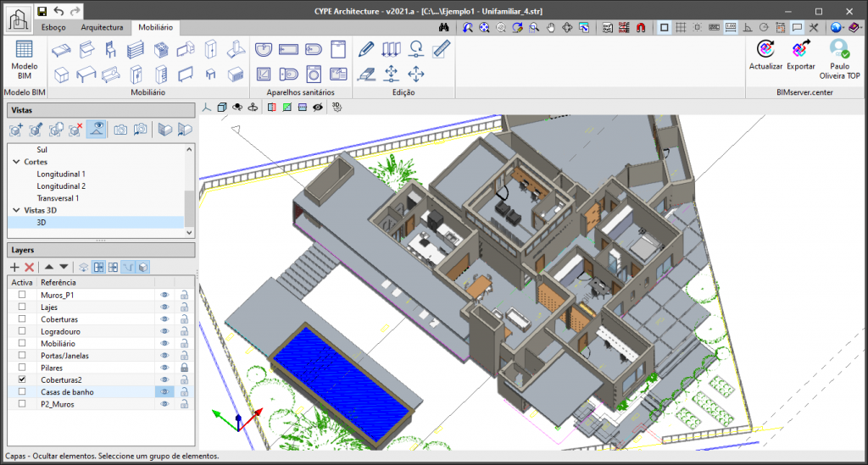Click the save floppy disk icon

[x=42, y=11]
